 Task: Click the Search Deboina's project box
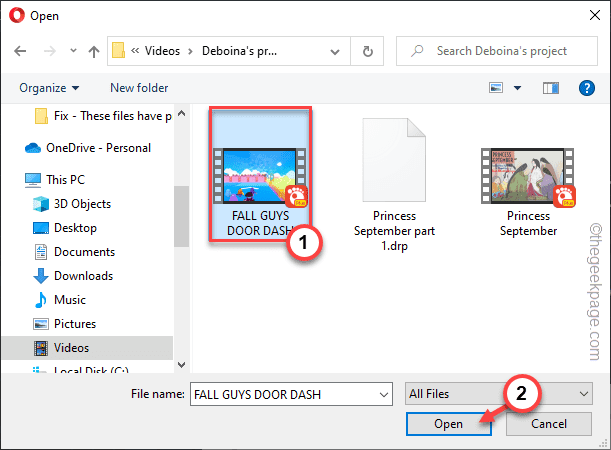[x=500, y=50]
